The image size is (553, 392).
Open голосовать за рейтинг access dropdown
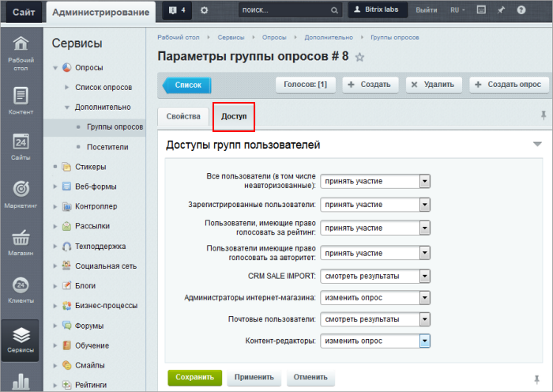click(x=375, y=228)
